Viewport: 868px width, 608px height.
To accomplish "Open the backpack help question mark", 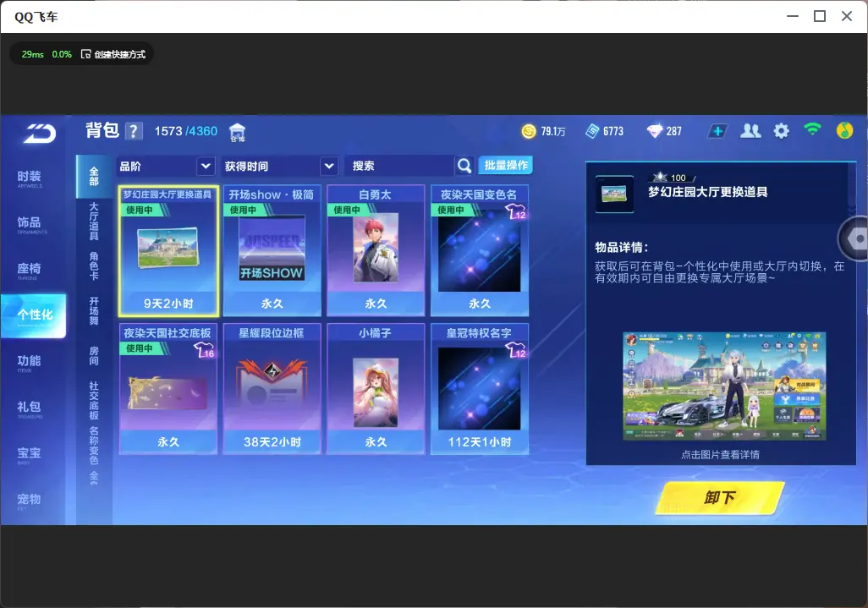I will pos(134,131).
